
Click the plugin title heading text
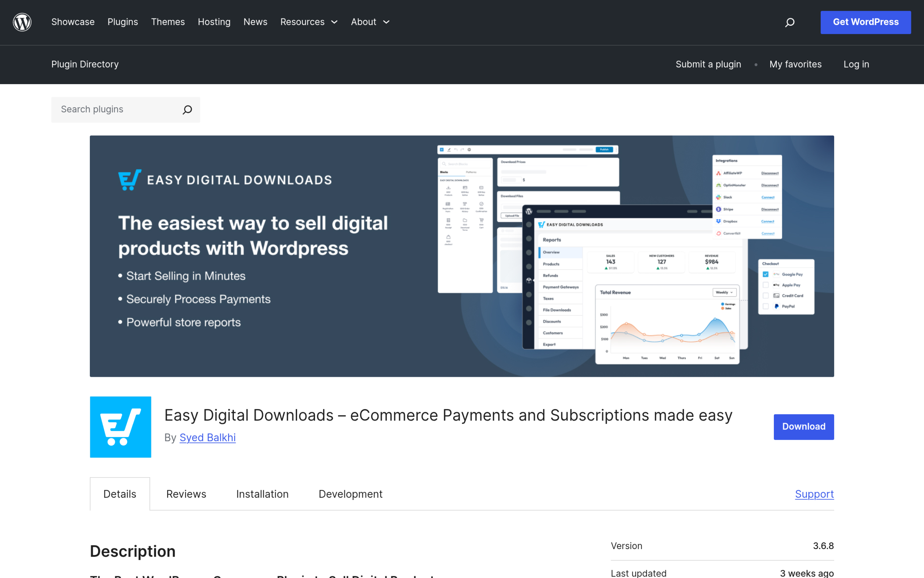coord(448,415)
